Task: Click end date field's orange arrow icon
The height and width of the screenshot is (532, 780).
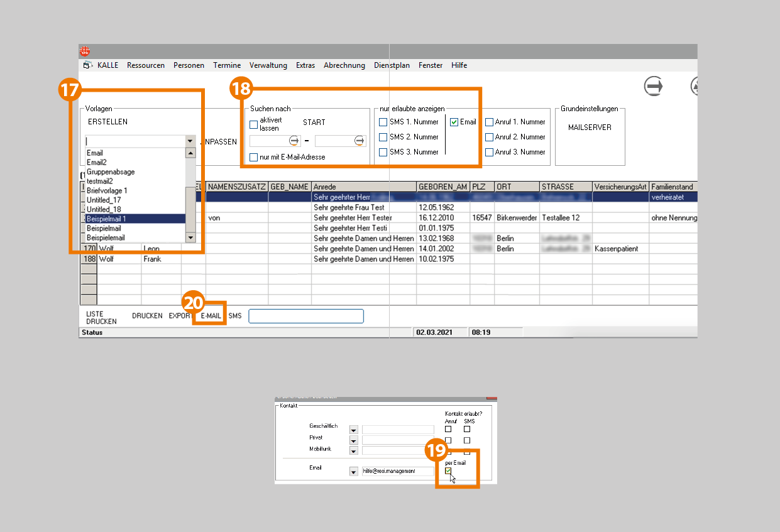Action: point(359,141)
